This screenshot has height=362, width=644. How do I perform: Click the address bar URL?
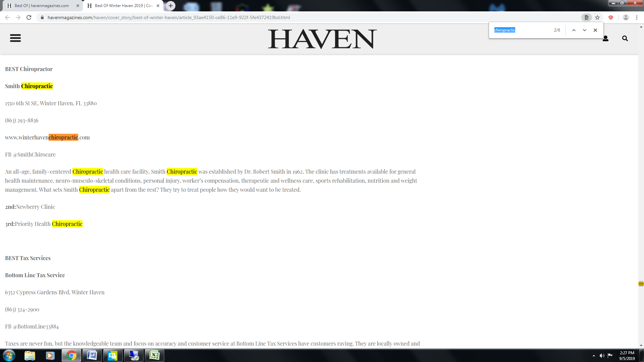tap(169, 17)
